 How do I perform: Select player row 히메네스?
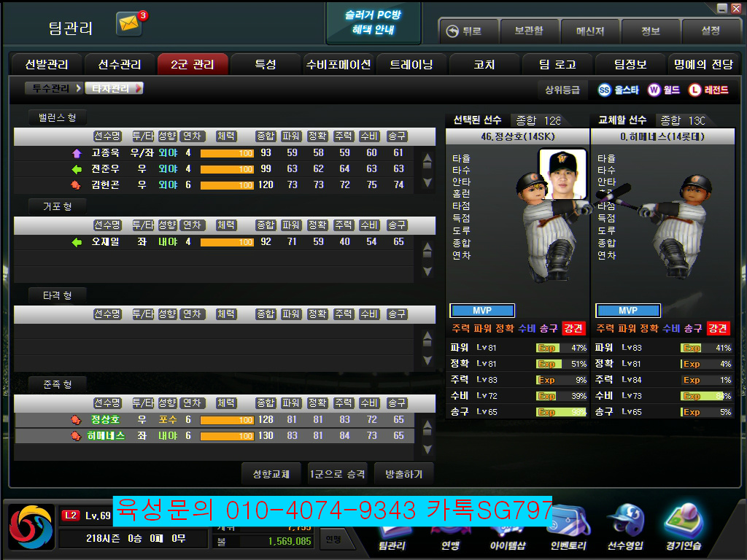point(214,436)
